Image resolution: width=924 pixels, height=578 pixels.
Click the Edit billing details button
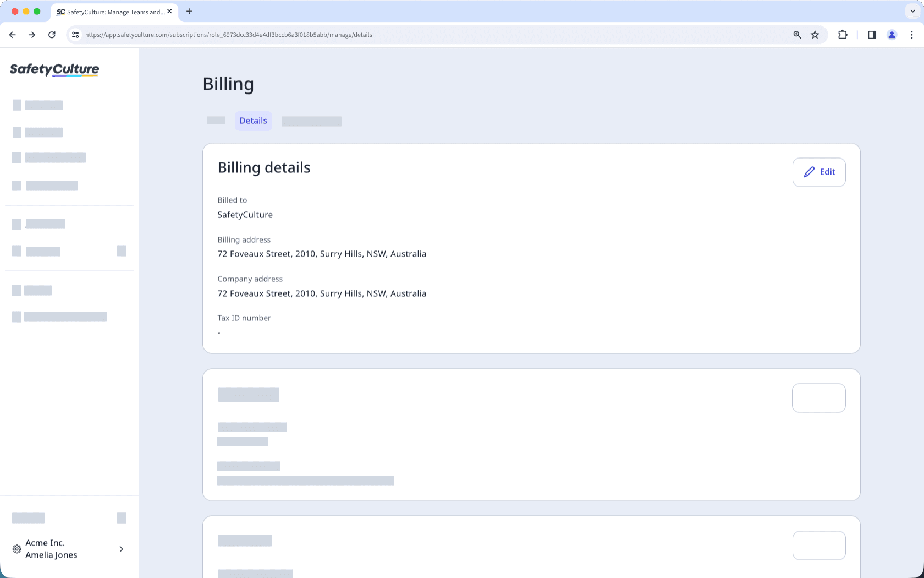[819, 172]
